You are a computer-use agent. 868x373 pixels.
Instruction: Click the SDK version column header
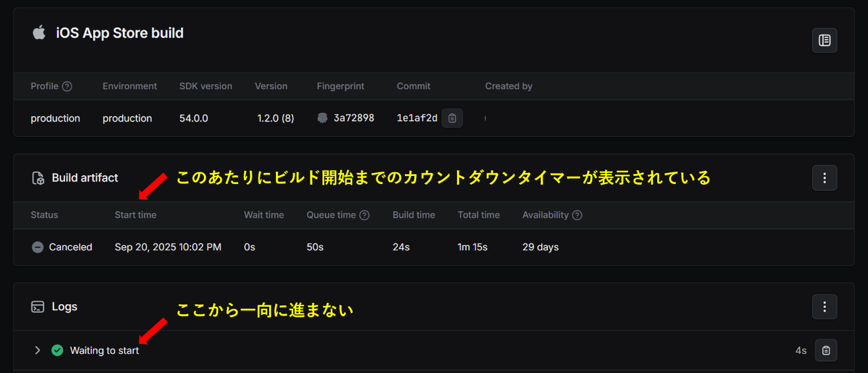[x=206, y=86]
